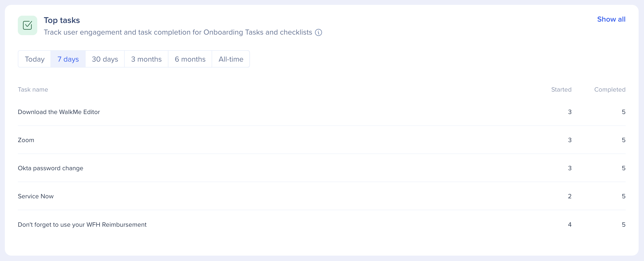The height and width of the screenshot is (261, 644).
Task: Switch to the 3 months tab
Action: (x=146, y=59)
